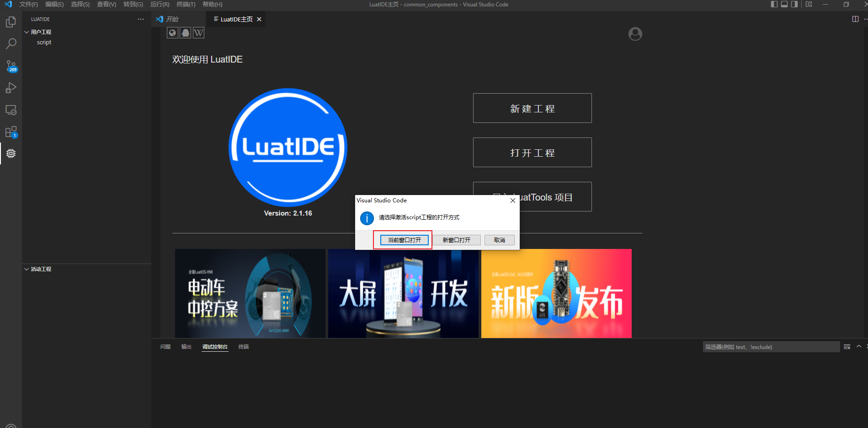Viewport: 868px width, 428px height.
Task: Open the 大屏开发 banner
Action: pos(403,293)
